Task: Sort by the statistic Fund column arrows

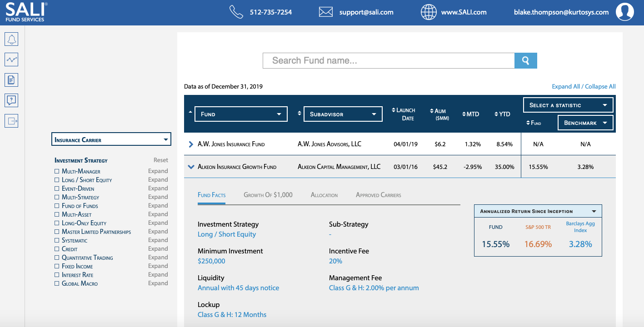Action: (x=528, y=123)
